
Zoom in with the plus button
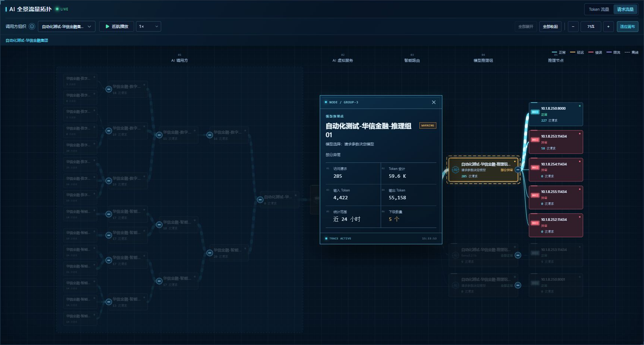(x=608, y=26)
